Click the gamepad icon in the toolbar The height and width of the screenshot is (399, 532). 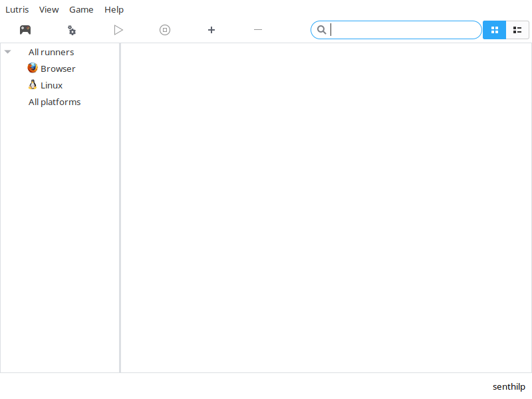tap(25, 30)
